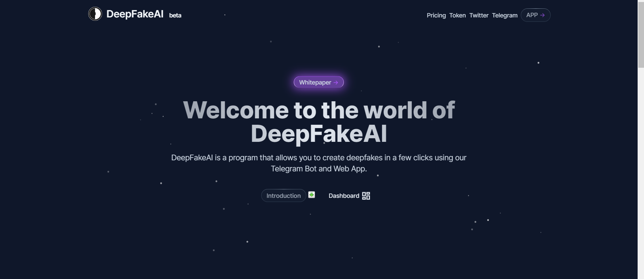Click the 'Telegram Bot and Web App.' description line
Image resolution: width=644 pixels, height=279 pixels.
pos(319,169)
